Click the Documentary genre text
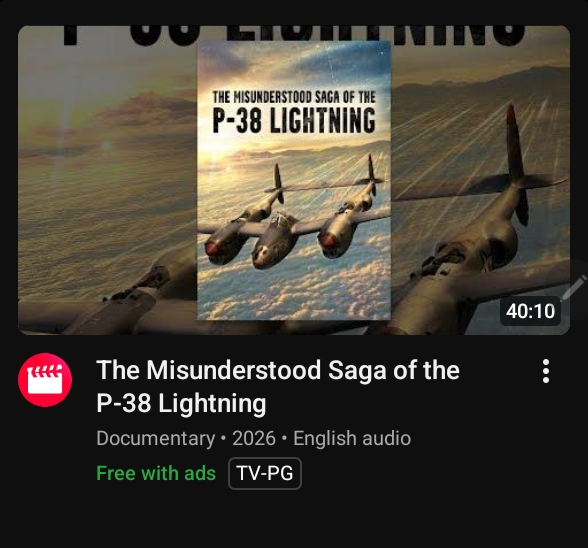The height and width of the screenshot is (548, 588). [x=156, y=438]
